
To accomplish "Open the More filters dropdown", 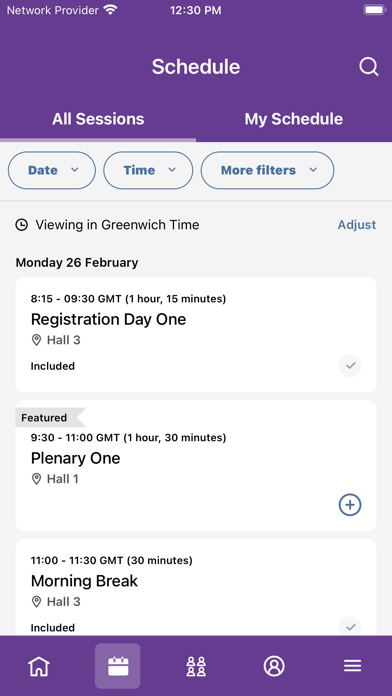I will click(x=267, y=170).
